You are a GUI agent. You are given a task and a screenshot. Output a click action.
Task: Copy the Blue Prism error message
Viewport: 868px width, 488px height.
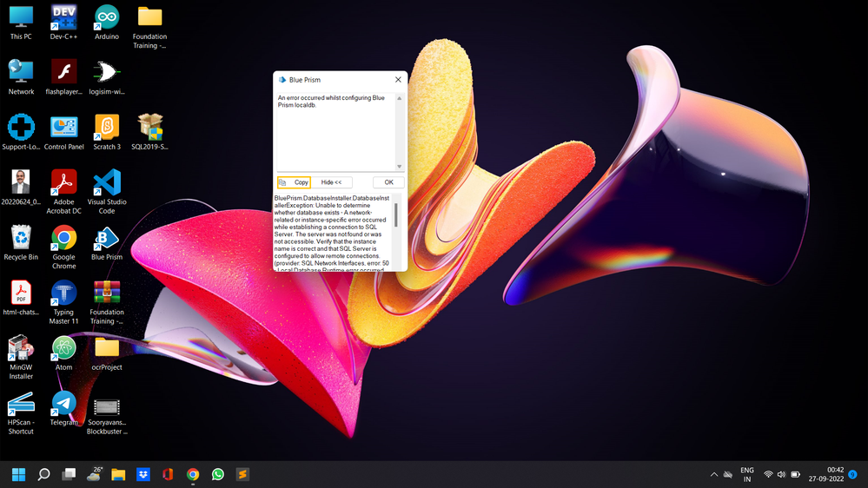click(x=294, y=182)
